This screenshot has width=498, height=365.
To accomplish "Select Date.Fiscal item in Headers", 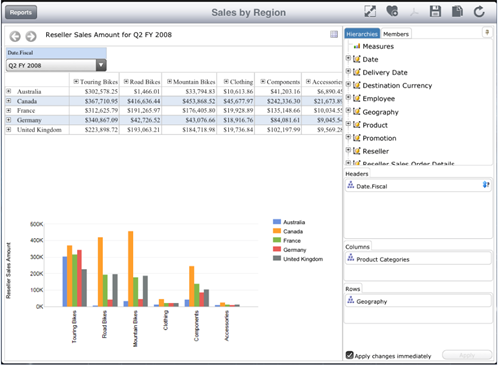I will pyautogui.click(x=418, y=186).
